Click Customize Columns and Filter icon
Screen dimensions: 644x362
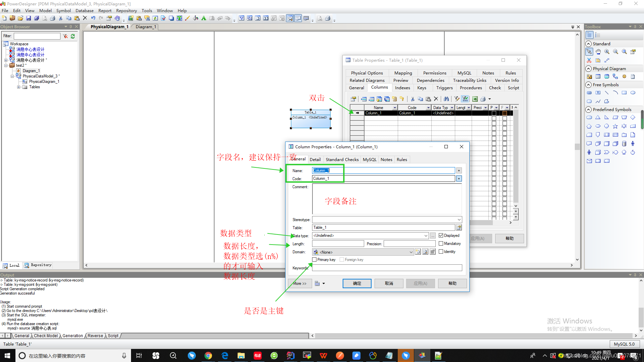[x=457, y=99]
